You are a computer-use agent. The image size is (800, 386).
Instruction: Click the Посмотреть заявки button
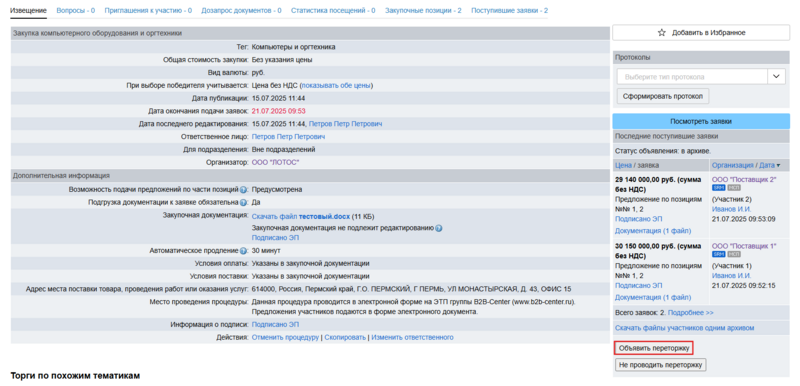click(701, 121)
